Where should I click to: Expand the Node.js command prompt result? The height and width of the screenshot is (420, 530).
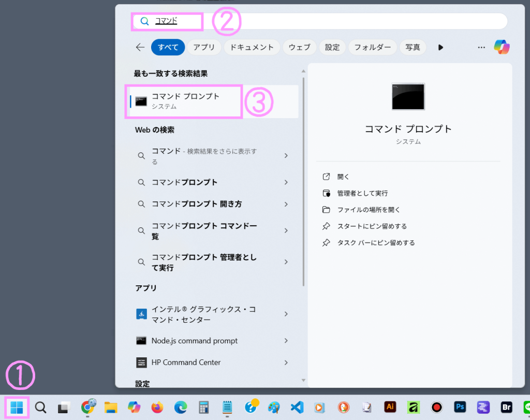(286, 341)
